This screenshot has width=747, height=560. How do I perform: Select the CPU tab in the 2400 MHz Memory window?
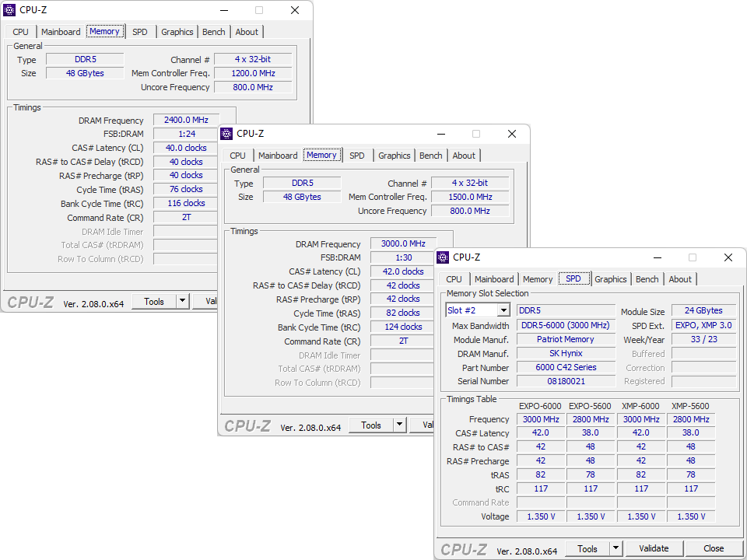[x=20, y=32]
